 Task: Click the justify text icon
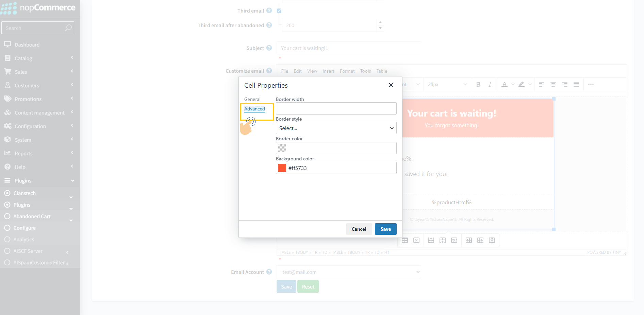click(576, 84)
